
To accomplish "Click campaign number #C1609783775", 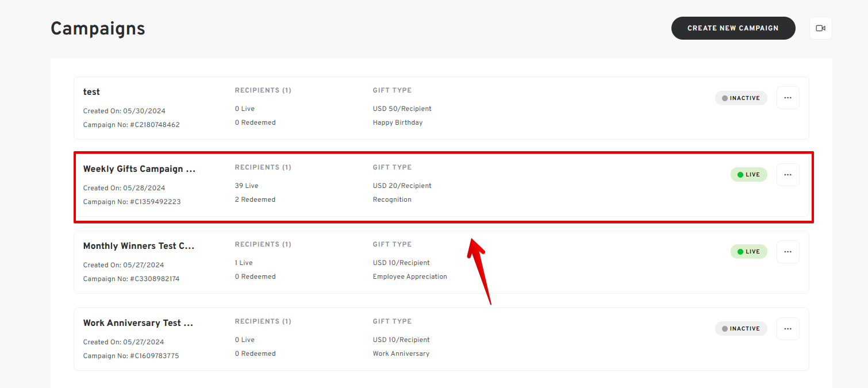I will click(154, 356).
